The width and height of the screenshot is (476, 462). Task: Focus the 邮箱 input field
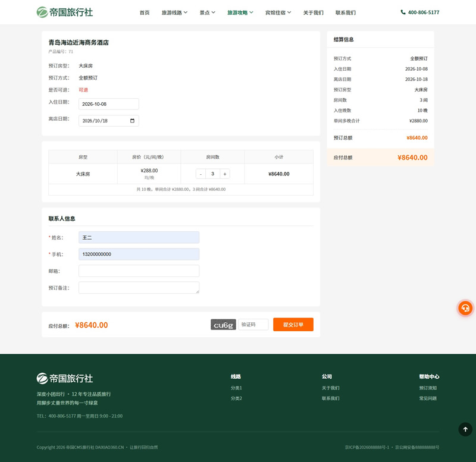click(139, 271)
